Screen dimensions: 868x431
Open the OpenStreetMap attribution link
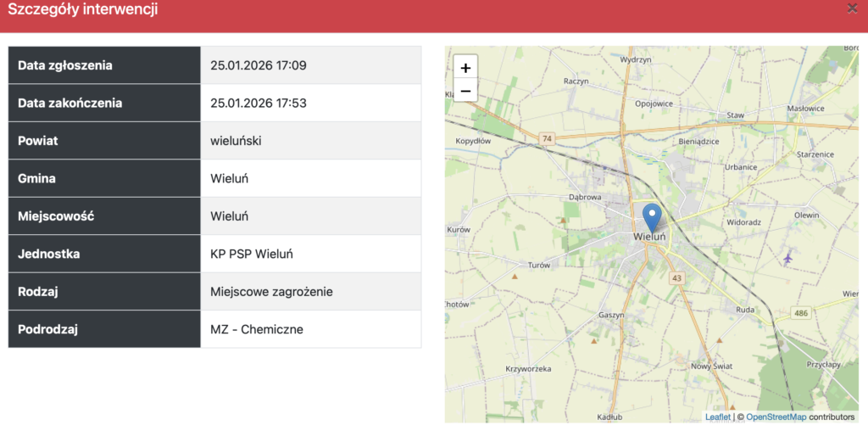(776, 417)
